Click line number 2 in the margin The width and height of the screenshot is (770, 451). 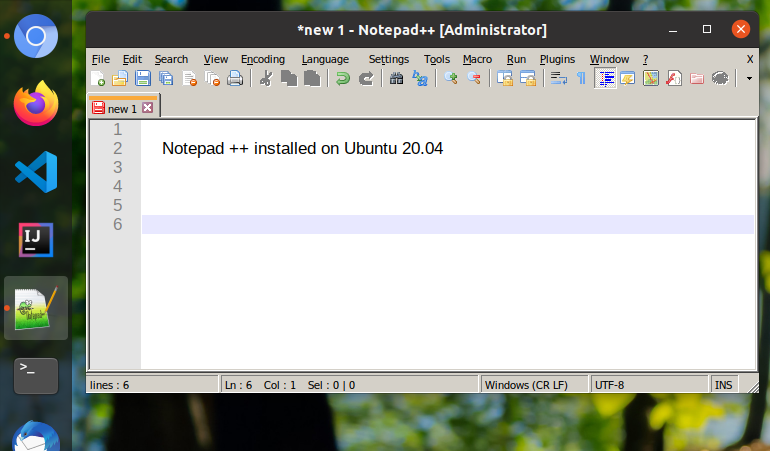(x=117, y=148)
